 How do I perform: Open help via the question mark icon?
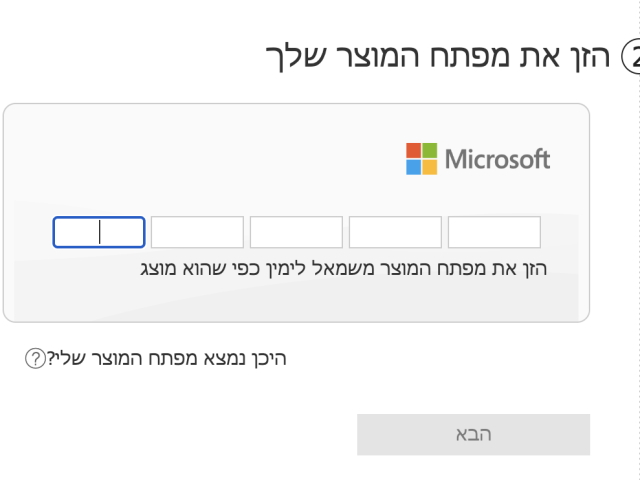point(35,358)
